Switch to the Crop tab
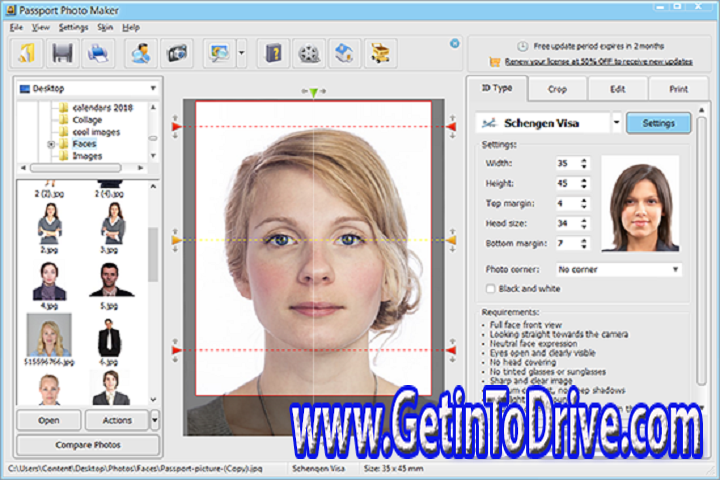The image size is (720, 480). (x=557, y=89)
